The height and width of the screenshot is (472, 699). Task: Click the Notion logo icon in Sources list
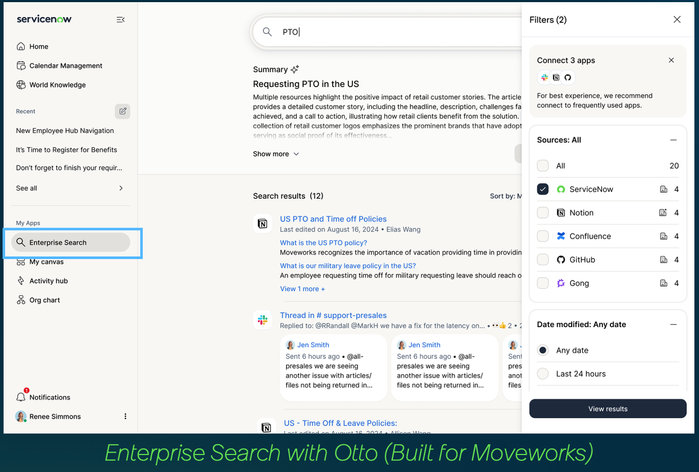click(561, 213)
